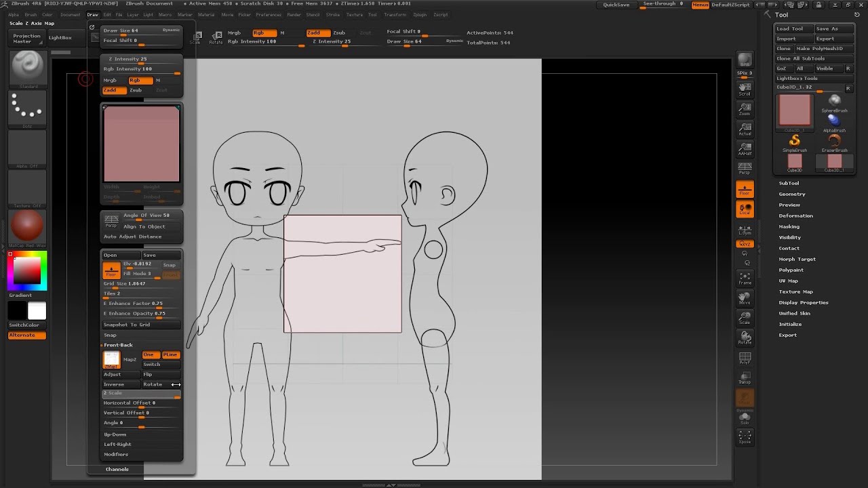Image resolution: width=868 pixels, height=488 pixels.
Task: Choose the AlphaBrush tool icon
Action: tap(834, 123)
